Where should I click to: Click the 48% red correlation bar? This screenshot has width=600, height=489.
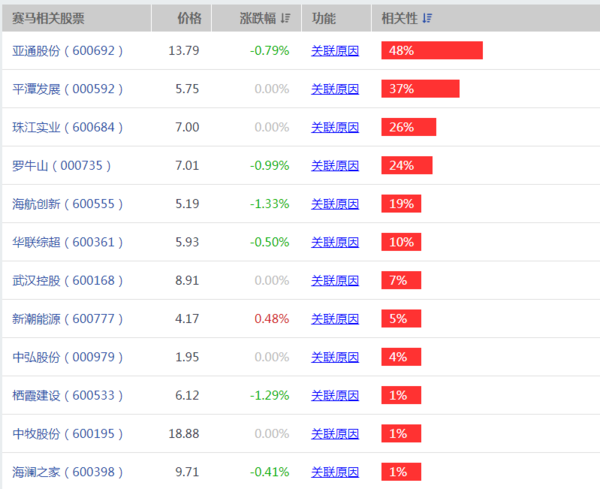[x=431, y=50]
